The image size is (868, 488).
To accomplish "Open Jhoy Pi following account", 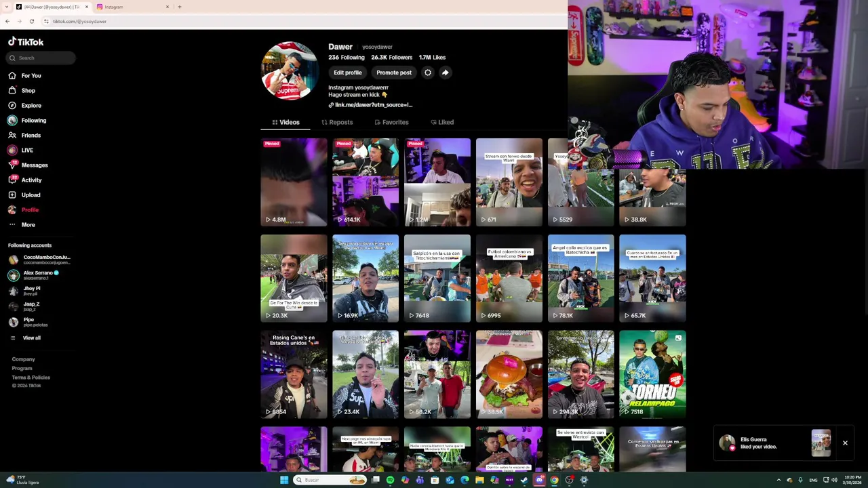I will (x=24, y=291).
